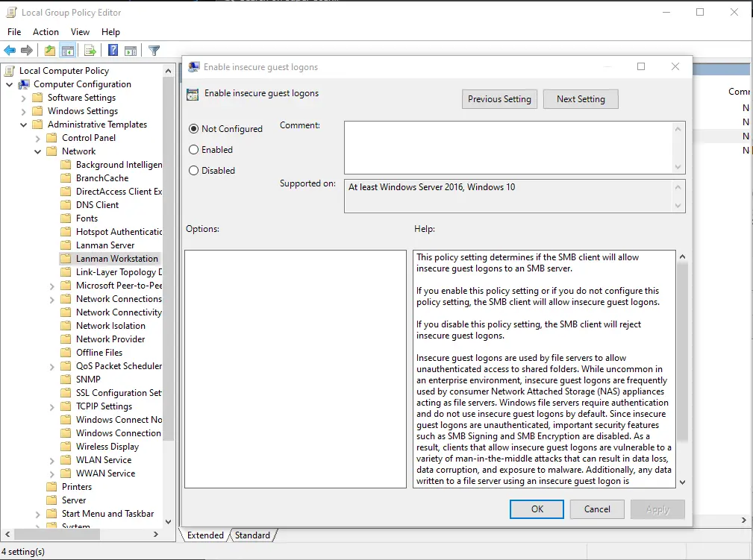The image size is (753, 560).
Task: Click the Next Setting button
Action: pos(581,98)
